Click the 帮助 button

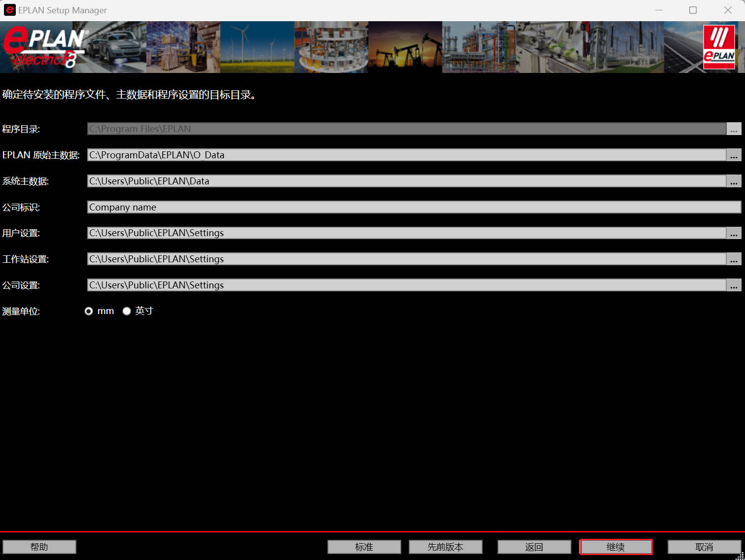pyautogui.click(x=39, y=546)
